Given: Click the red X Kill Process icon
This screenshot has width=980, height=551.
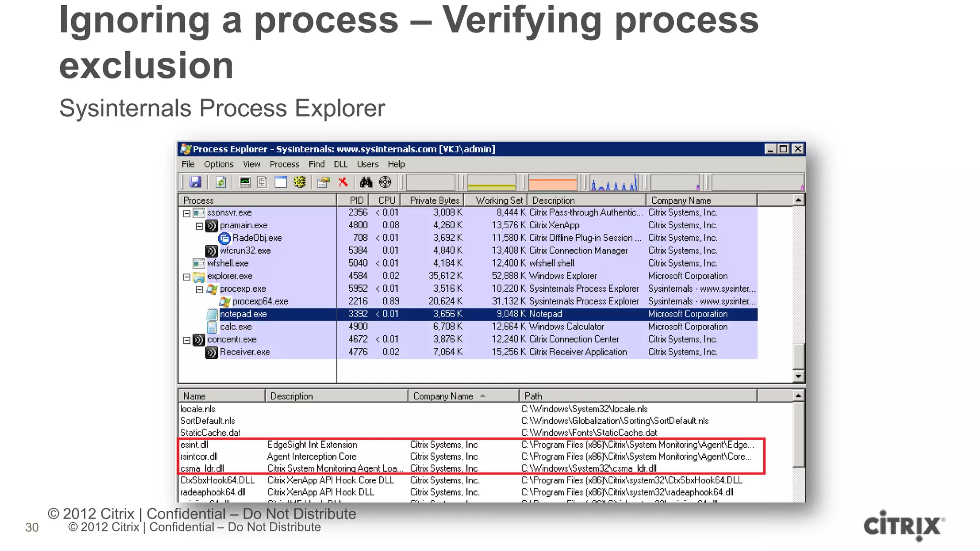Looking at the screenshot, I should point(343,182).
